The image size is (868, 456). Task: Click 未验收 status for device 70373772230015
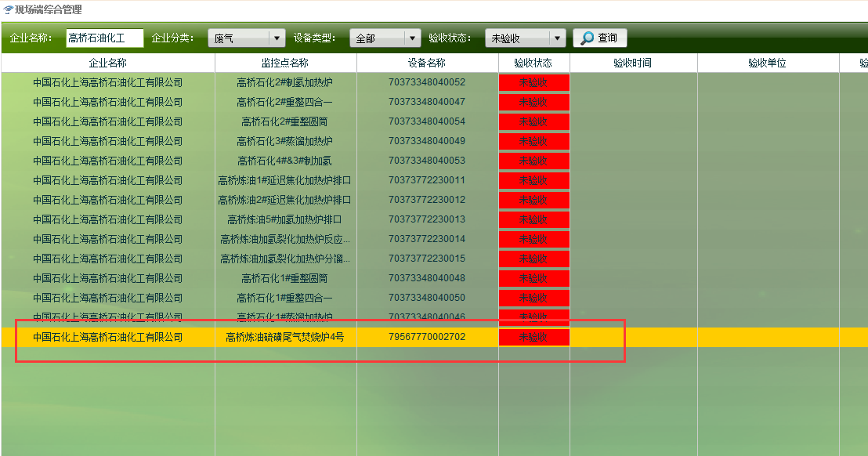pyautogui.click(x=533, y=259)
